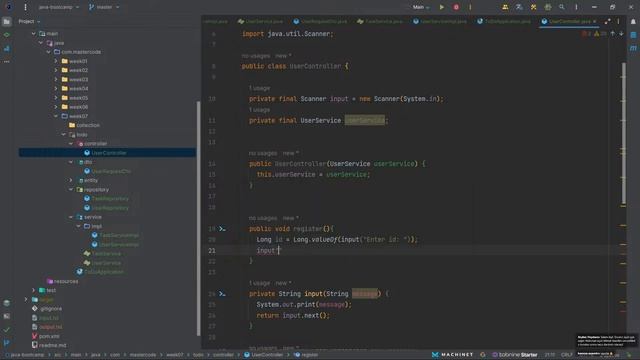Place the cursor on code line 21
Viewport: 640px width, 360px height.
[412, 250]
